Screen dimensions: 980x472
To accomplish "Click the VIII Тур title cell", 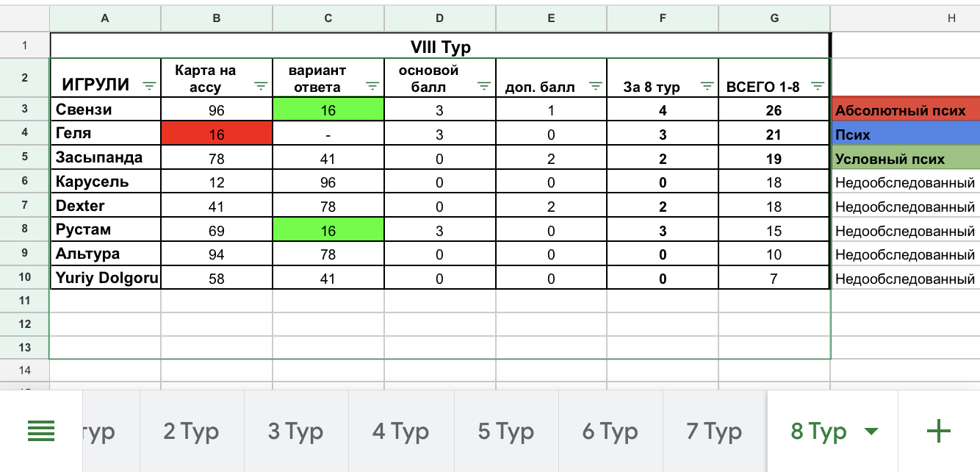I will coord(439,47).
